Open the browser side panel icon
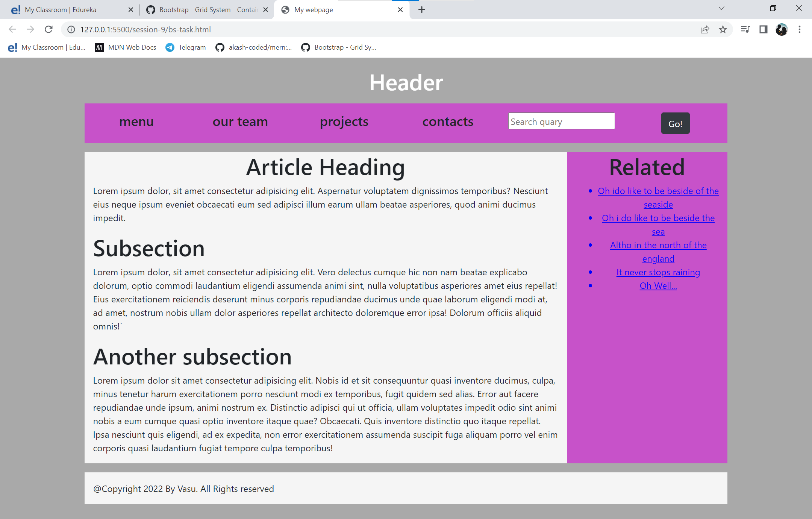Image resolution: width=812 pixels, height=519 pixels. pos(764,29)
